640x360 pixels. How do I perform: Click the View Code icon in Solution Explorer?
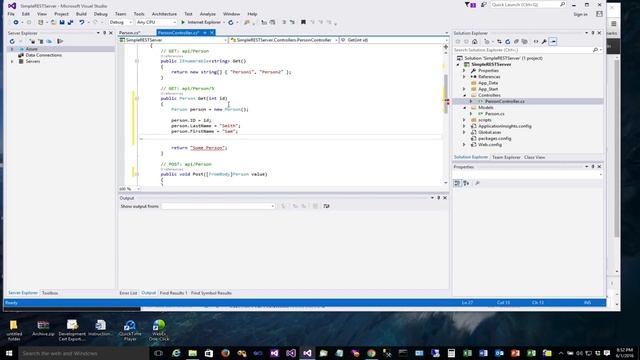(x=536, y=42)
